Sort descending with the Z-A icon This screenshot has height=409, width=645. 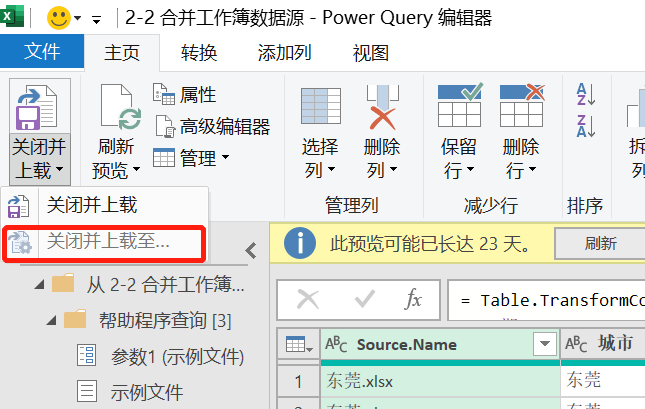pyautogui.click(x=586, y=126)
